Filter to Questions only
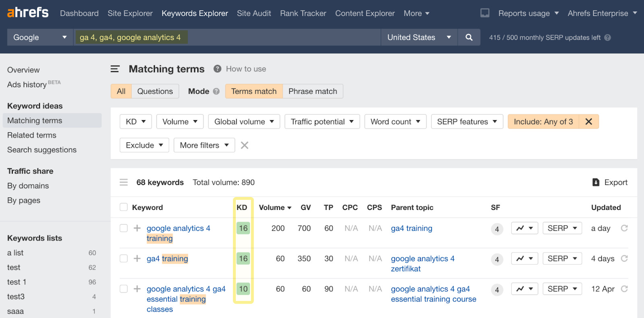644x318 pixels. pos(155,91)
